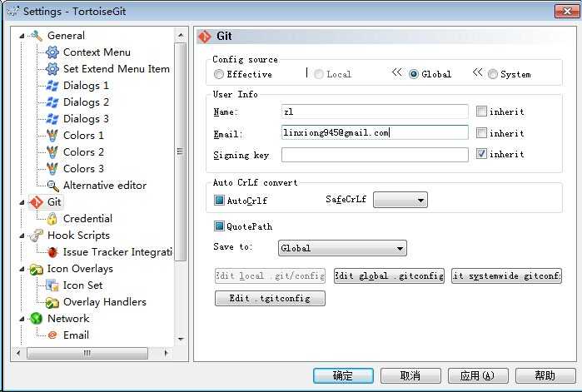This screenshot has height=392, width=582.
Task: Click the Icon Overlays folder icon
Action: click(37, 270)
